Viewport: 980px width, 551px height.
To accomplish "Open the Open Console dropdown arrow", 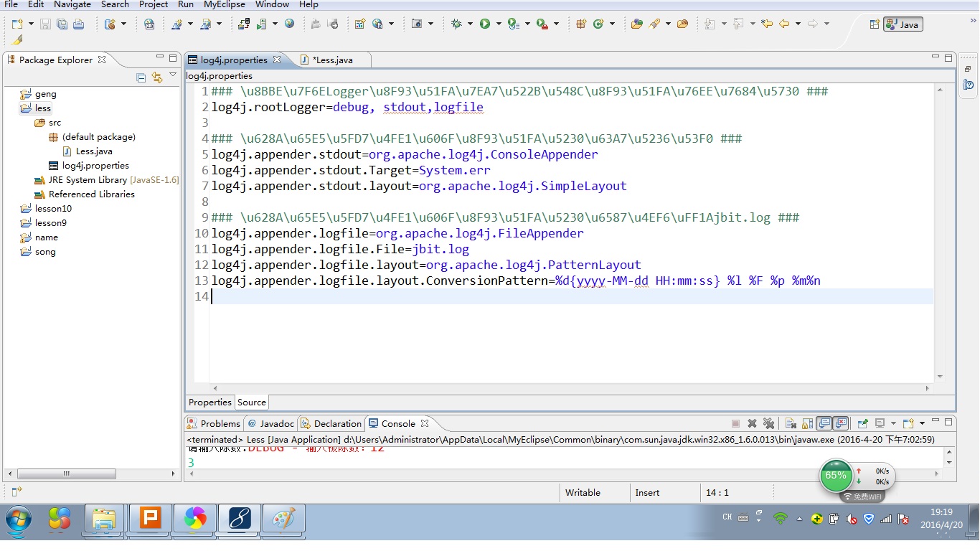I will (x=920, y=423).
